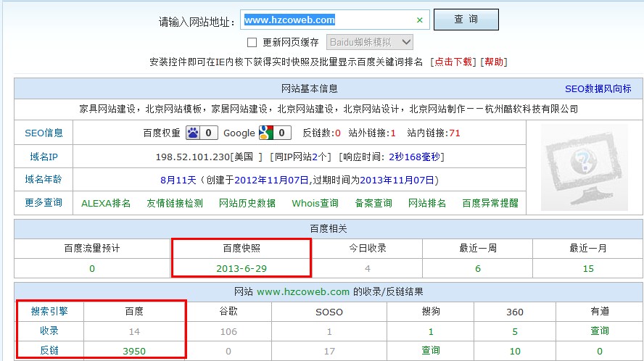This screenshot has height=361, width=644.
Task: Open the SEO数据风向标 link
Action: point(598,88)
